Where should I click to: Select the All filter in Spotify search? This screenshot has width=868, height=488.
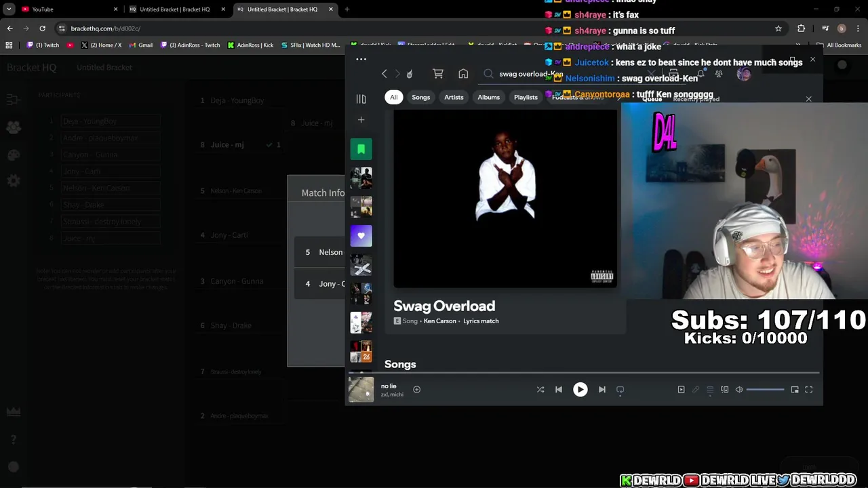click(393, 97)
